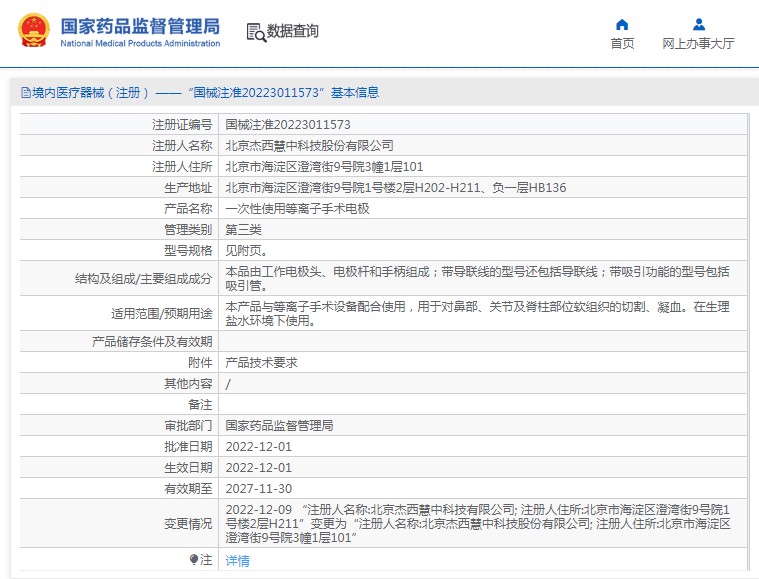Click the 注册人名称 row label
759x579 pixels.
[182, 146]
